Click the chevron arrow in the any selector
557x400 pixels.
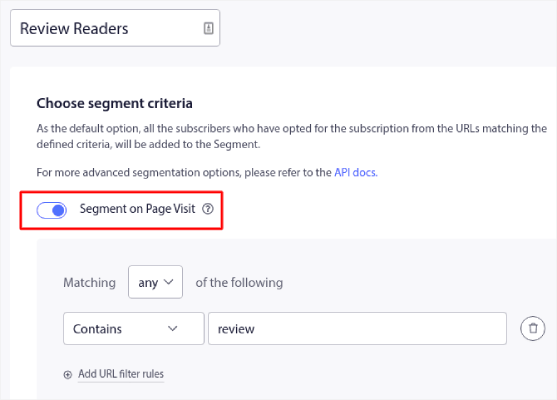pos(168,282)
